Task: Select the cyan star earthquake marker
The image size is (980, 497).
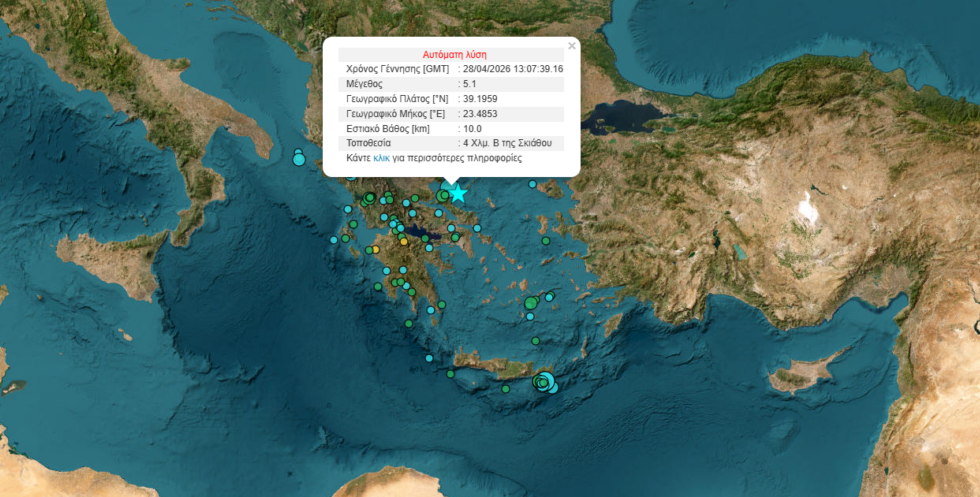Action: coord(458,194)
